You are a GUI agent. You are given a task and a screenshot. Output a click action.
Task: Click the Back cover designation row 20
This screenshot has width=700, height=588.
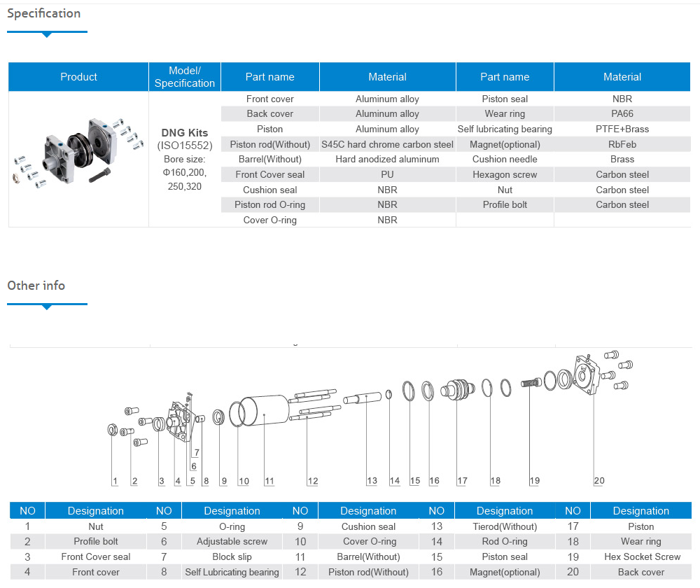(x=641, y=572)
